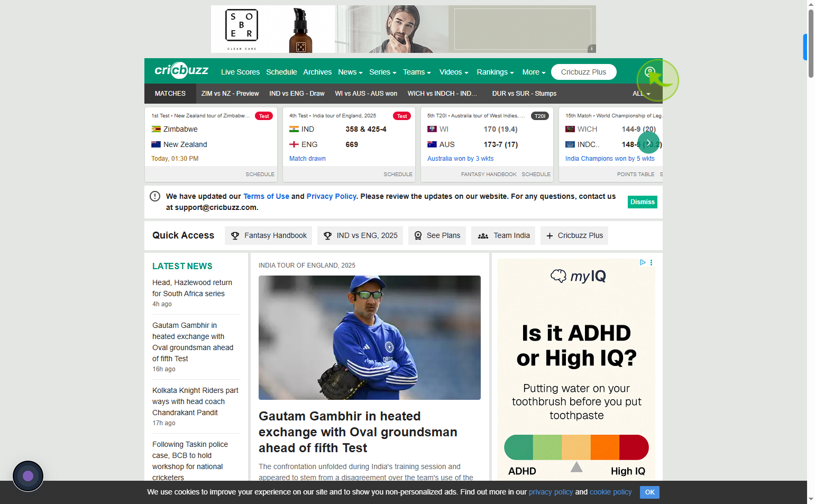
Task: Click the notice info icon beside Terms update
Action: point(155,196)
